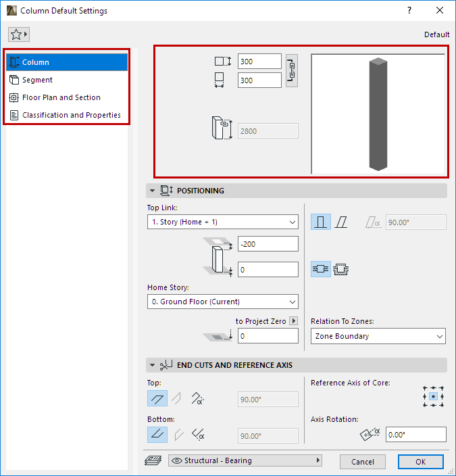Open the Relation To Zones dropdown
The image size is (456, 476).
tap(378, 336)
